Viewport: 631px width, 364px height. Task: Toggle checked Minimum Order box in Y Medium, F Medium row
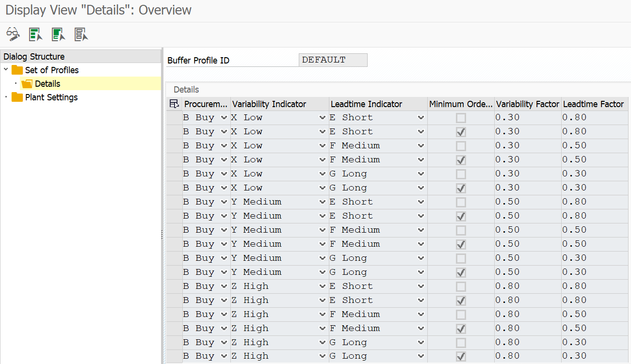click(x=461, y=244)
